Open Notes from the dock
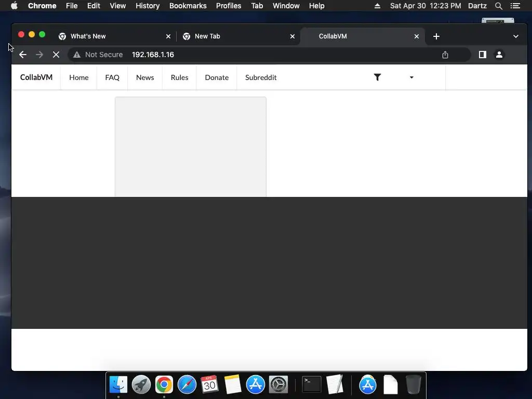The width and height of the screenshot is (532, 399). coord(232,384)
